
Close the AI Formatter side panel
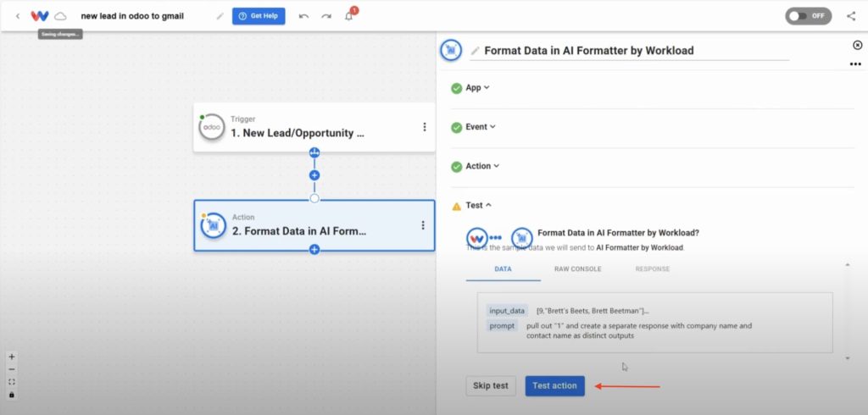[x=858, y=46]
